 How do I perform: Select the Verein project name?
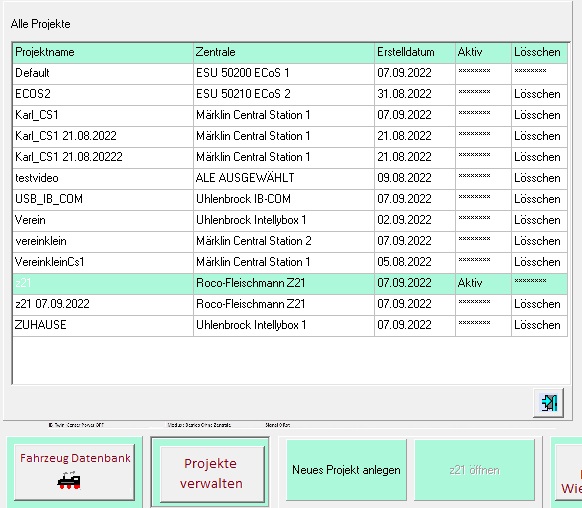pos(103,220)
